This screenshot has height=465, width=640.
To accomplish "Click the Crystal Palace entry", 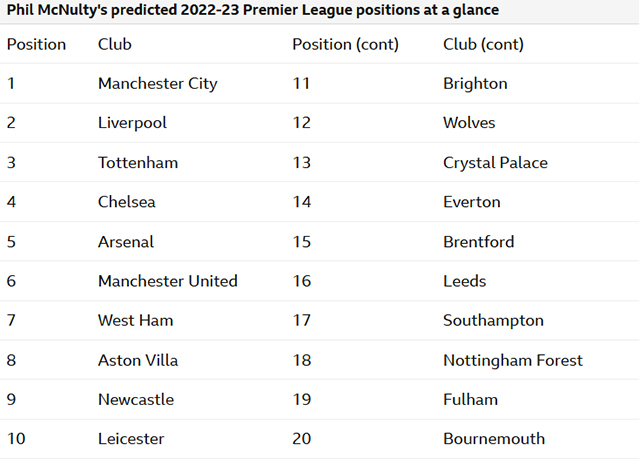I will [x=496, y=163].
